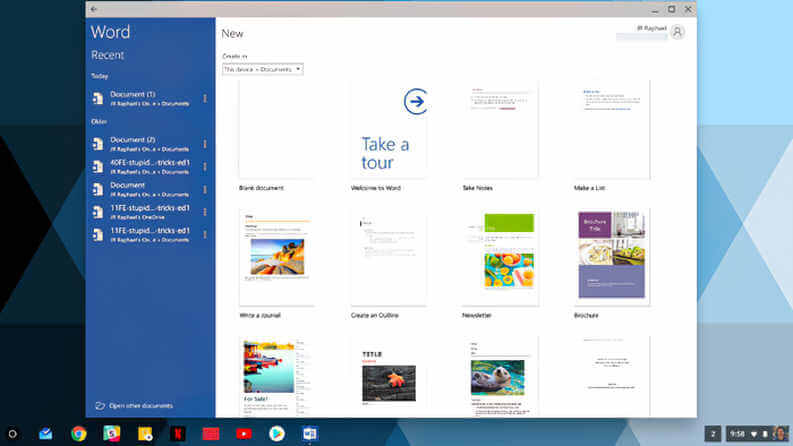This screenshot has width=793, height=446.
Task: Open the mail app on the shelf
Action: (x=46, y=433)
